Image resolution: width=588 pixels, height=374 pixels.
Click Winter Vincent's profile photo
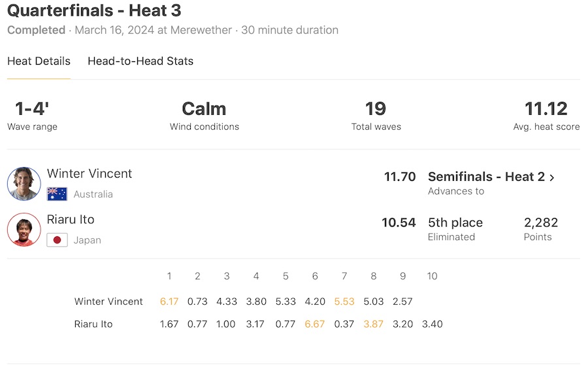24,183
